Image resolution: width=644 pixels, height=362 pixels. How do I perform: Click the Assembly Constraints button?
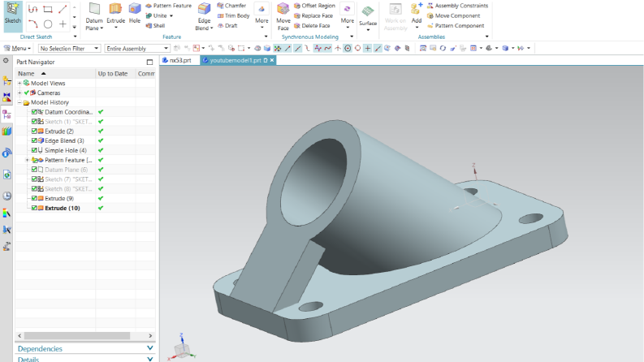pos(457,6)
